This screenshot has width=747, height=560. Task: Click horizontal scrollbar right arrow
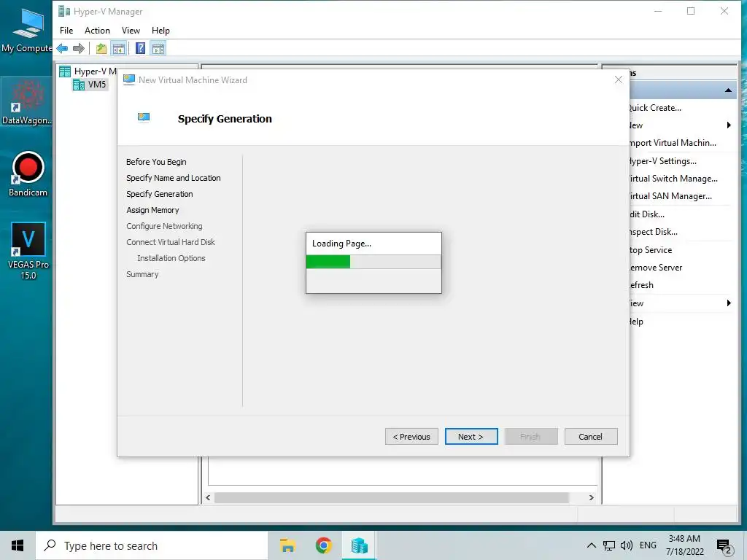(x=591, y=497)
